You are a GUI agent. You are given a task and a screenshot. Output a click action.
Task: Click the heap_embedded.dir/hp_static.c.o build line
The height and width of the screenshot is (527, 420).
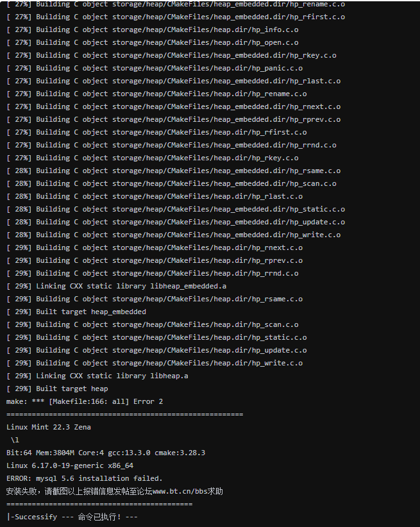pyautogui.click(x=175, y=209)
